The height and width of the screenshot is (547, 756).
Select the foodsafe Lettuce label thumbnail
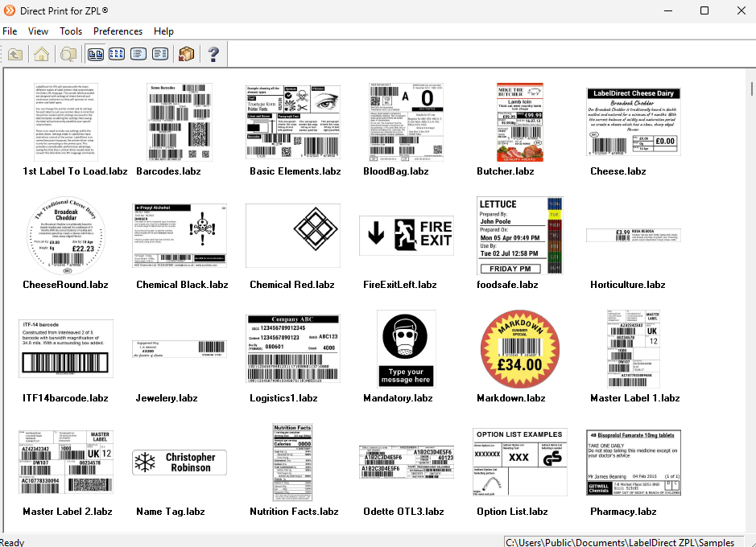tap(520, 236)
